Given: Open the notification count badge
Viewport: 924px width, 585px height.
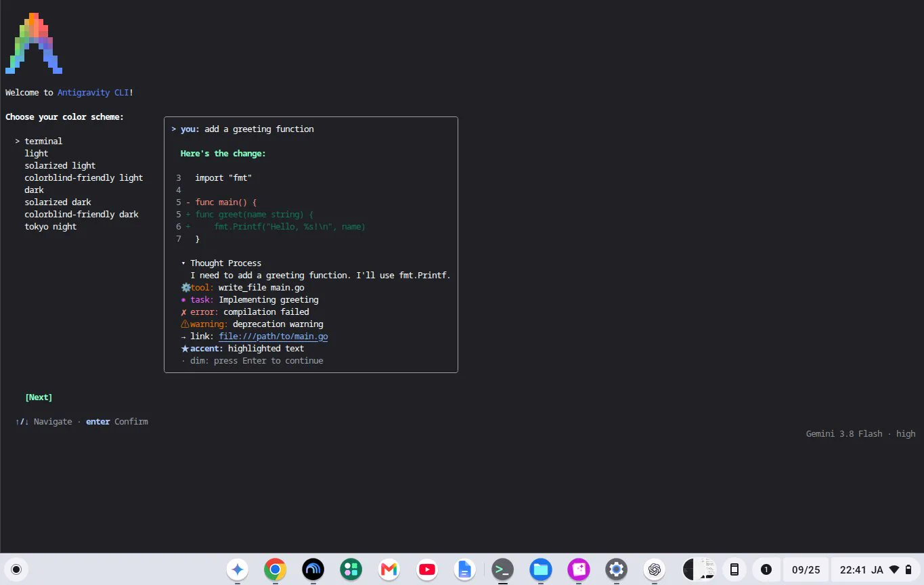Looking at the screenshot, I should pos(766,569).
